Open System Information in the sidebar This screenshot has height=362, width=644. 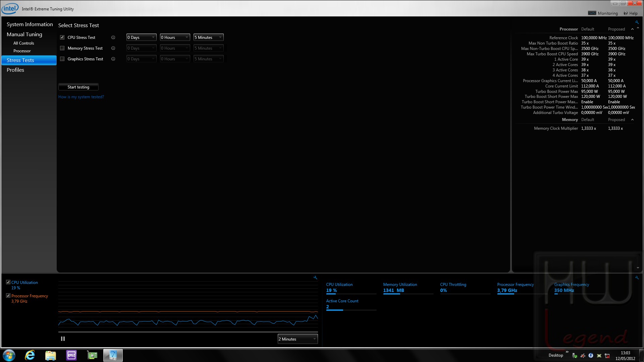pyautogui.click(x=30, y=24)
